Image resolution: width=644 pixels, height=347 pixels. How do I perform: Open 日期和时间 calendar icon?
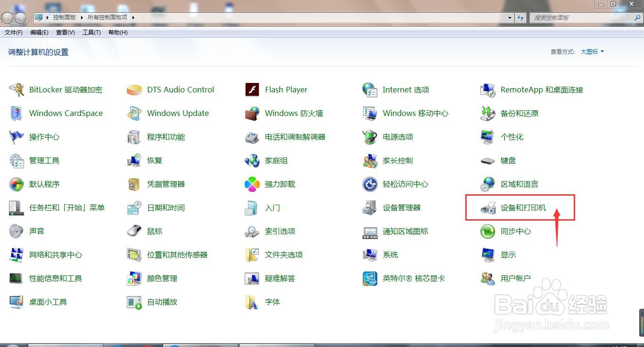pyautogui.click(x=134, y=207)
